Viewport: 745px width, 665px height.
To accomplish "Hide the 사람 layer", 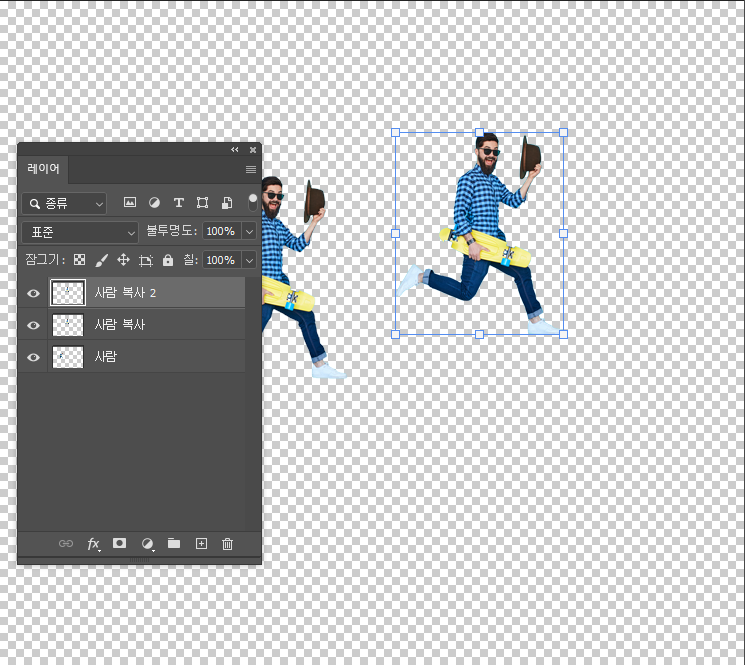I will tap(33, 357).
